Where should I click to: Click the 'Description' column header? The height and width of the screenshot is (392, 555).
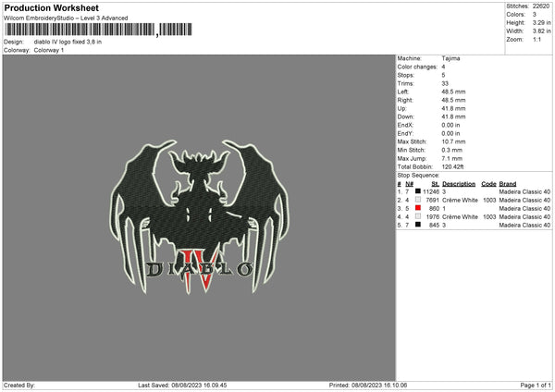click(x=459, y=184)
